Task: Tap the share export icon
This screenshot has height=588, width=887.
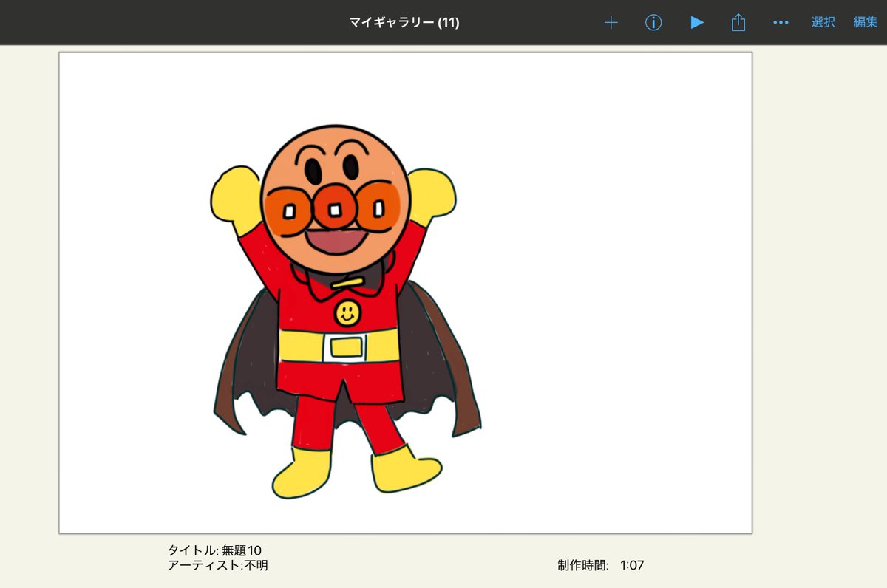Action: pyautogui.click(x=738, y=22)
